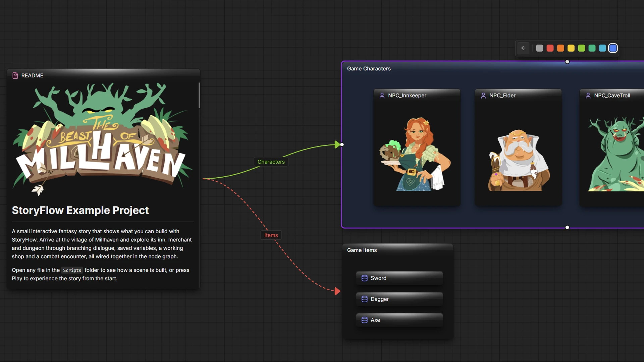The height and width of the screenshot is (362, 644).
Task: Click the back arrow in the color toolbar
Action: (x=523, y=48)
